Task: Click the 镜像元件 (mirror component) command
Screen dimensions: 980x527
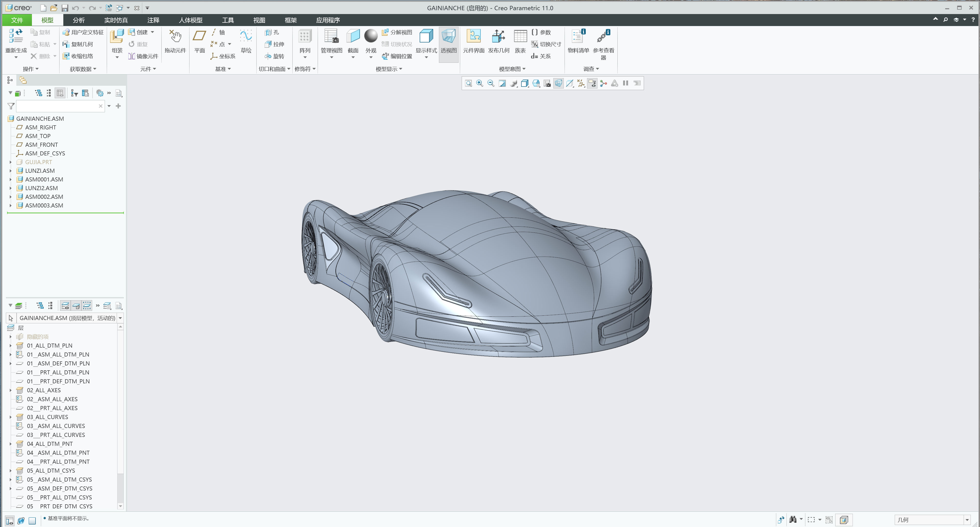Action: pyautogui.click(x=143, y=56)
